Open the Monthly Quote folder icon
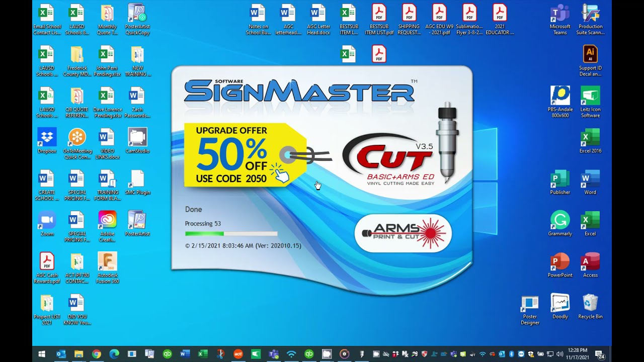644x362 pixels. click(107, 20)
